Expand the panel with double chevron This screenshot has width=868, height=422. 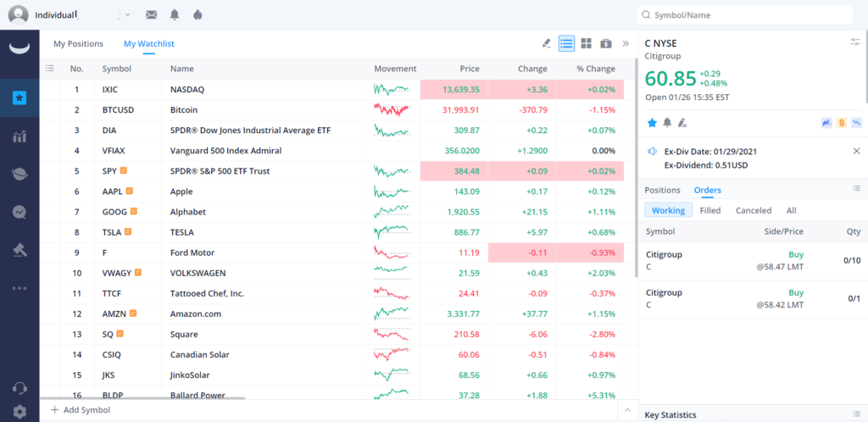(x=626, y=43)
